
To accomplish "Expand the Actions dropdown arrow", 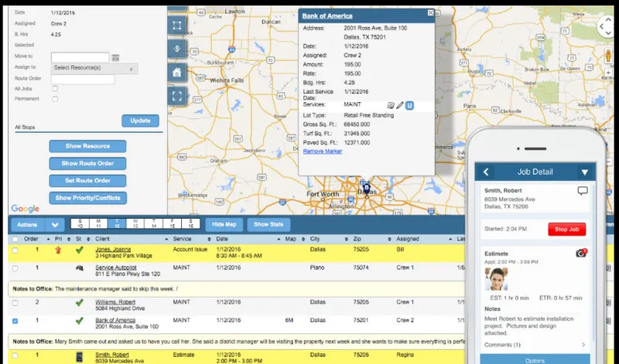I will tap(55, 225).
